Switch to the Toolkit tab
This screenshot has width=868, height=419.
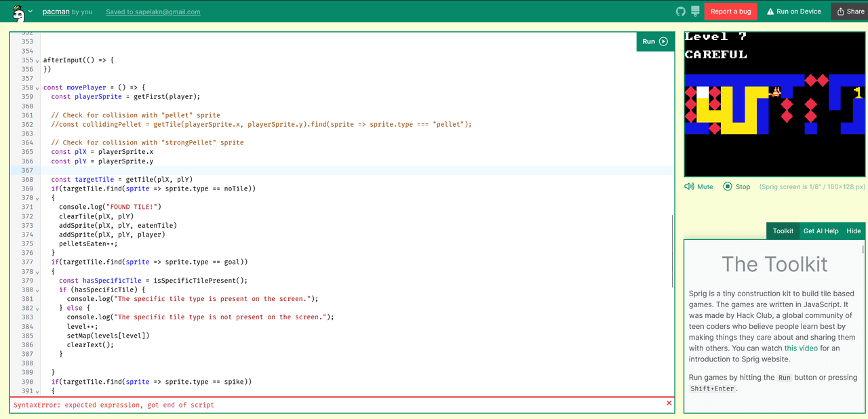(783, 231)
